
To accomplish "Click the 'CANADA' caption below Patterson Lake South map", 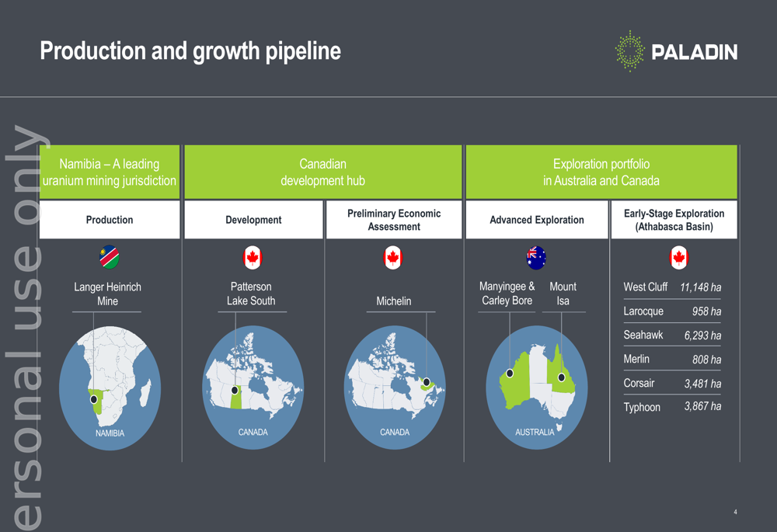I will [x=253, y=432].
